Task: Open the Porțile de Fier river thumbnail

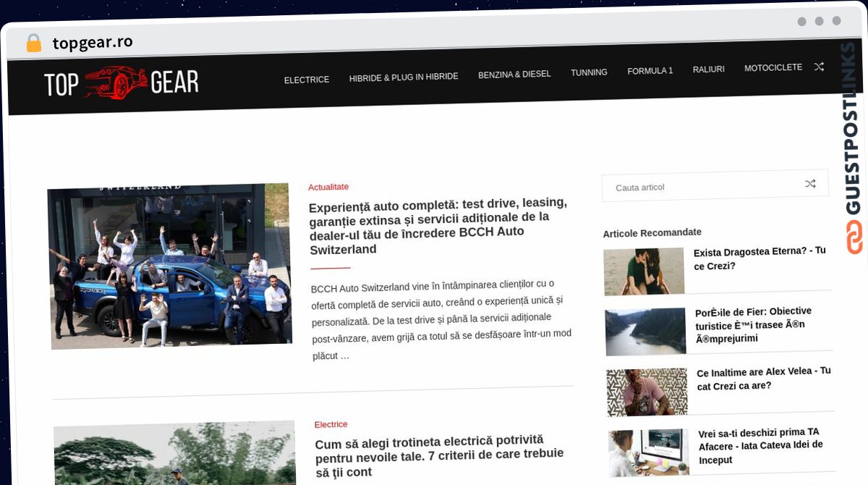Action: tap(646, 331)
